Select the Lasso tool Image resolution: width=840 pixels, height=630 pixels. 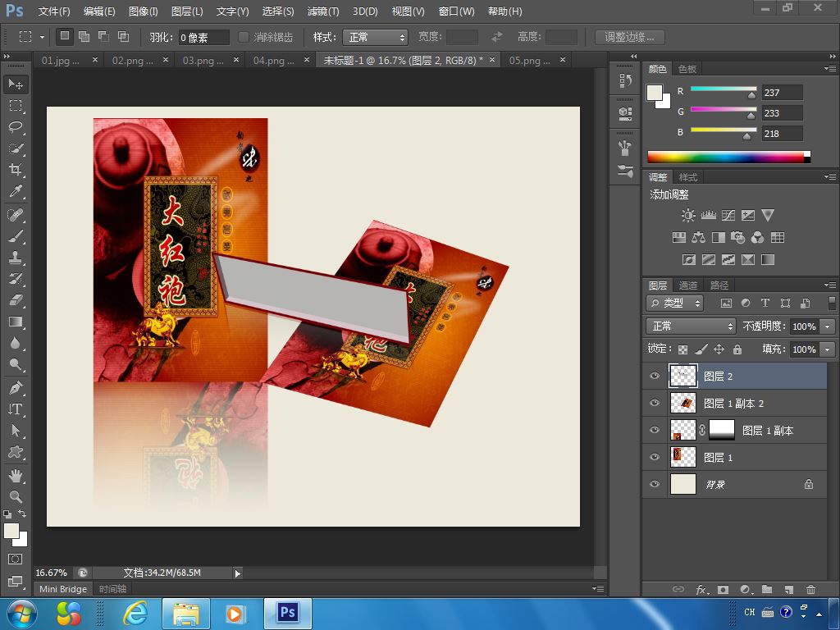pos(16,127)
